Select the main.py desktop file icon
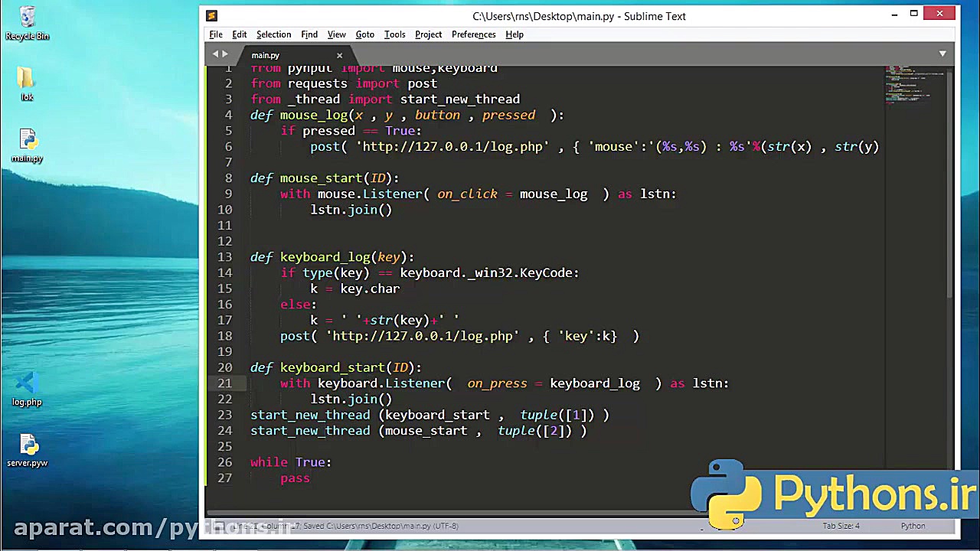The image size is (980, 551). (x=28, y=145)
